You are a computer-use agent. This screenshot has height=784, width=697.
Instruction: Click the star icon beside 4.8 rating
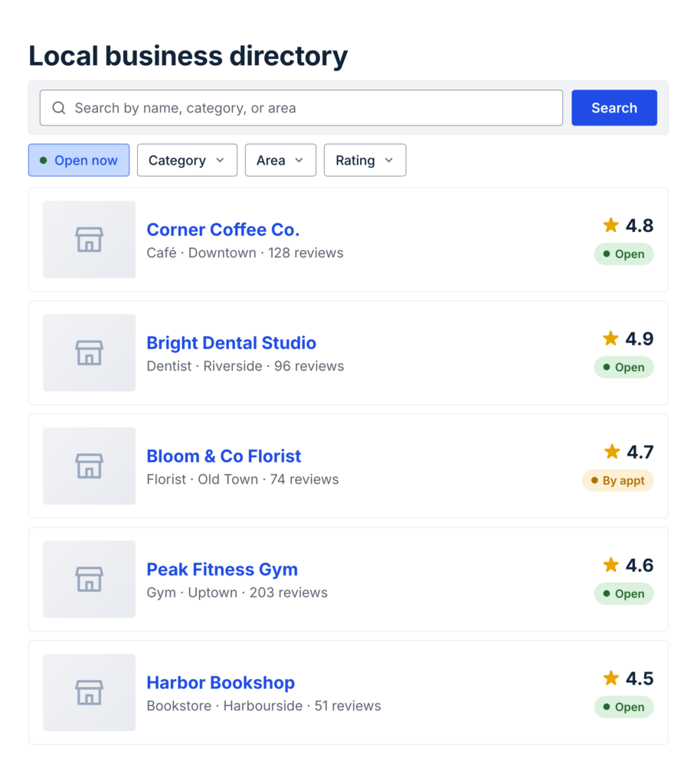pos(611,225)
